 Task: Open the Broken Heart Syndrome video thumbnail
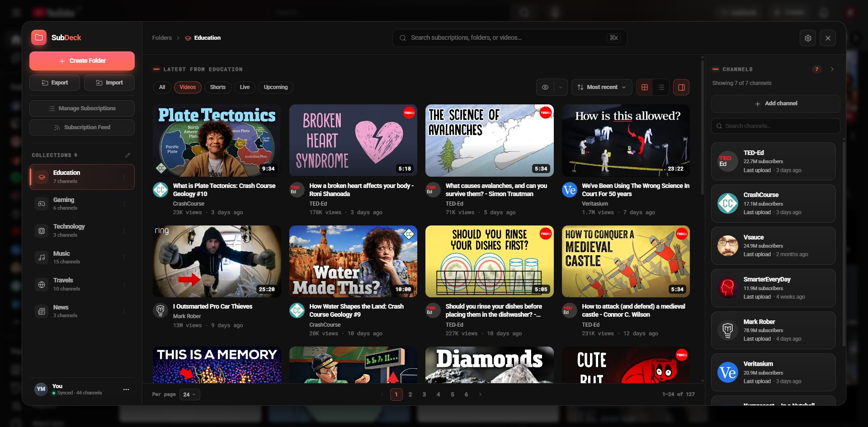[353, 141]
